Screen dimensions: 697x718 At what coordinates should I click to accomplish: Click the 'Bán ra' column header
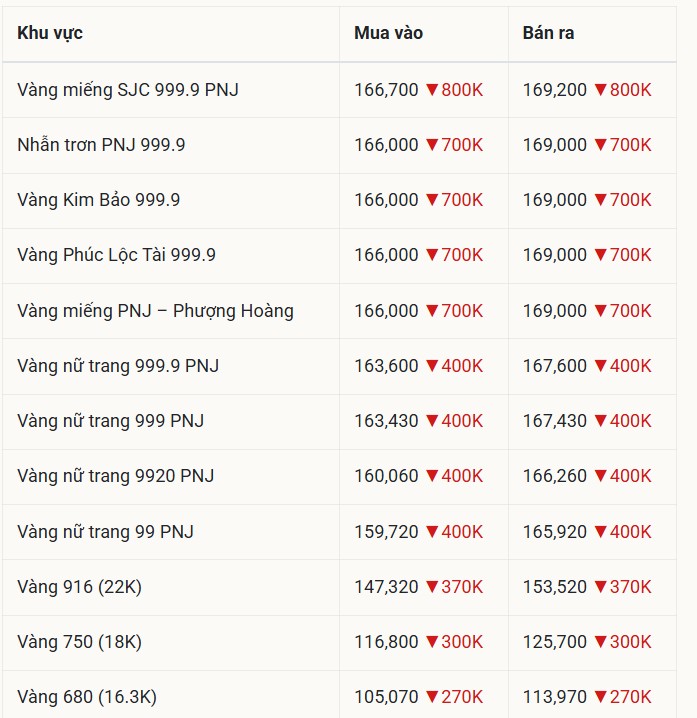tap(548, 33)
